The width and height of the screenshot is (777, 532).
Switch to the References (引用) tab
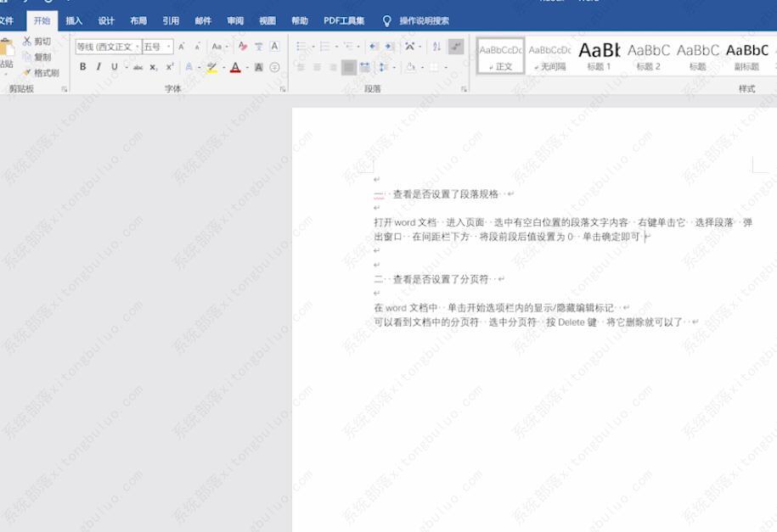(171, 21)
